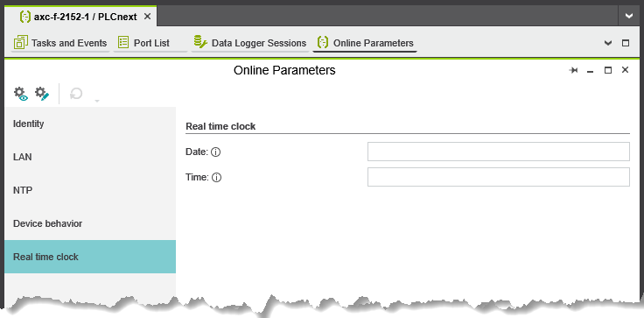Click the Date input field
This screenshot has height=318, width=644.
point(499,152)
